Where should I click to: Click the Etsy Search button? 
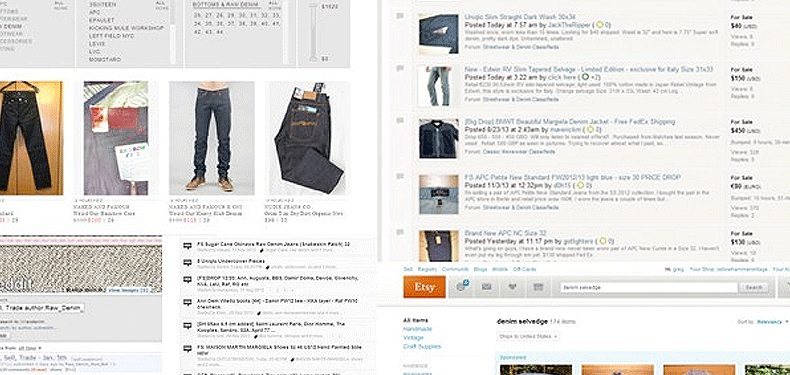click(754, 287)
